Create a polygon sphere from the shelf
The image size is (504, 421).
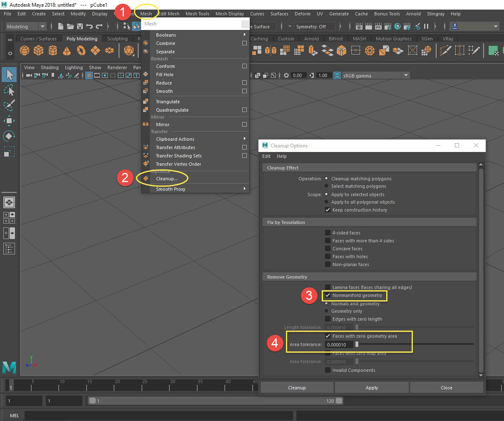[25, 51]
